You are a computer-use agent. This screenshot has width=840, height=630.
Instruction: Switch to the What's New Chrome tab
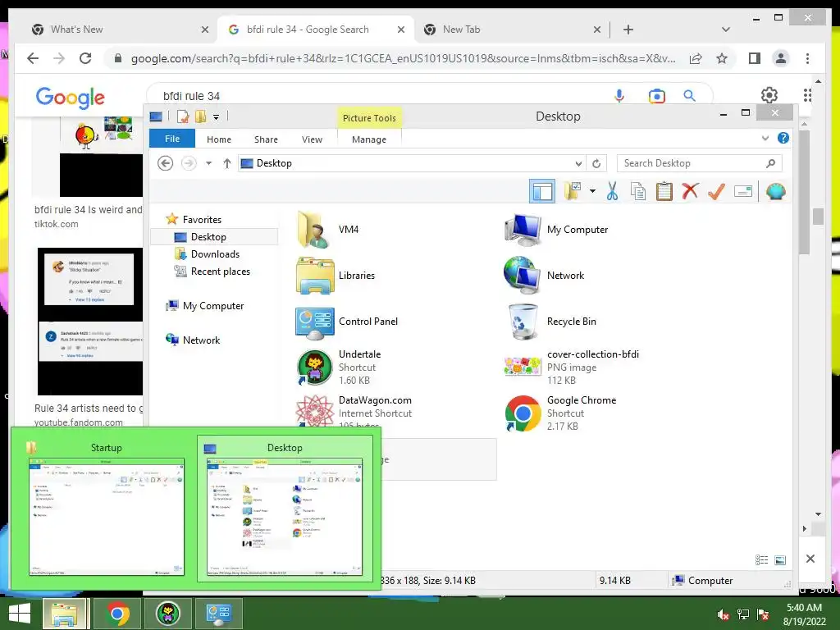pos(120,30)
